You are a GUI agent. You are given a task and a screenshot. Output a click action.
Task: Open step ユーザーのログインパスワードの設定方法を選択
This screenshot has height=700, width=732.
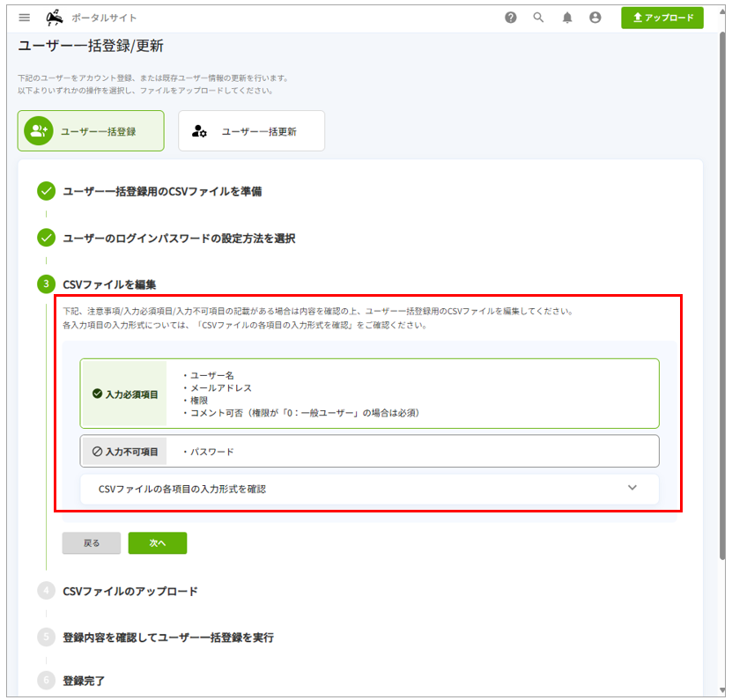tap(180, 239)
